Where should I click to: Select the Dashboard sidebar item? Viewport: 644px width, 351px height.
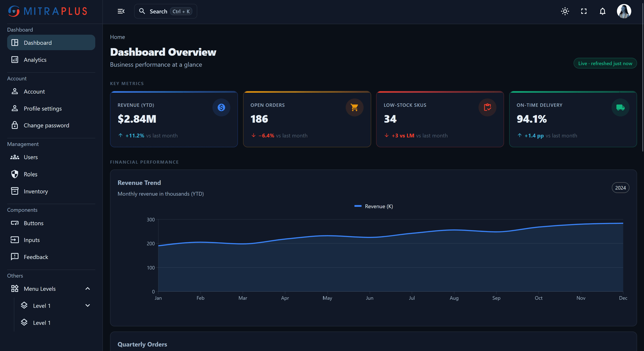51,43
